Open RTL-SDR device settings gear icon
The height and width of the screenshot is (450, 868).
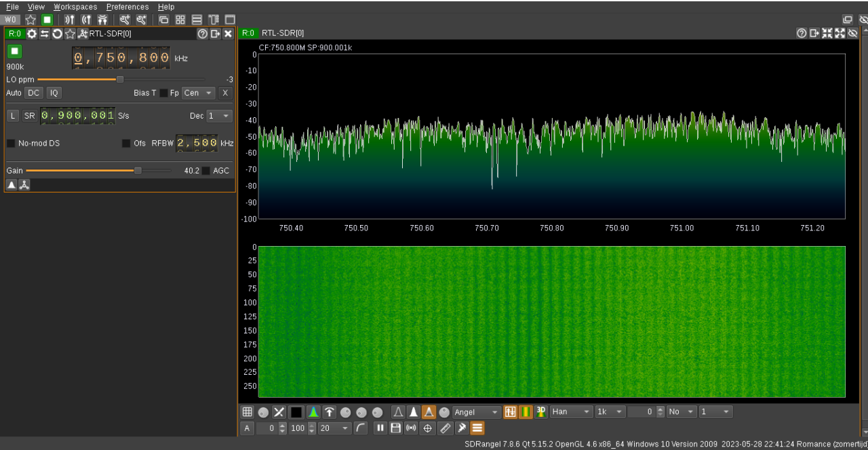(32, 34)
